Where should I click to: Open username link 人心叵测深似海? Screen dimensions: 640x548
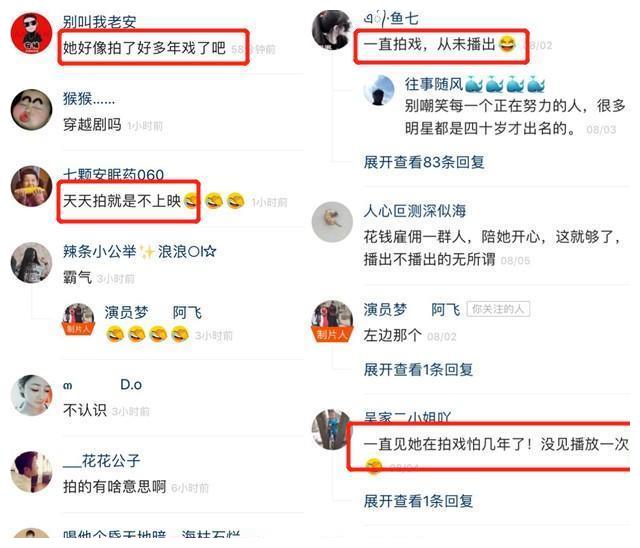coord(415,211)
